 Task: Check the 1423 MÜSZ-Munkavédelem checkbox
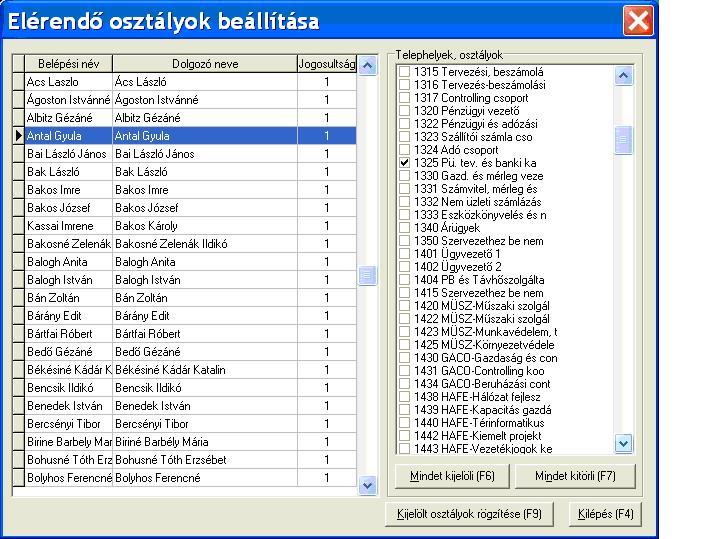click(404, 331)
